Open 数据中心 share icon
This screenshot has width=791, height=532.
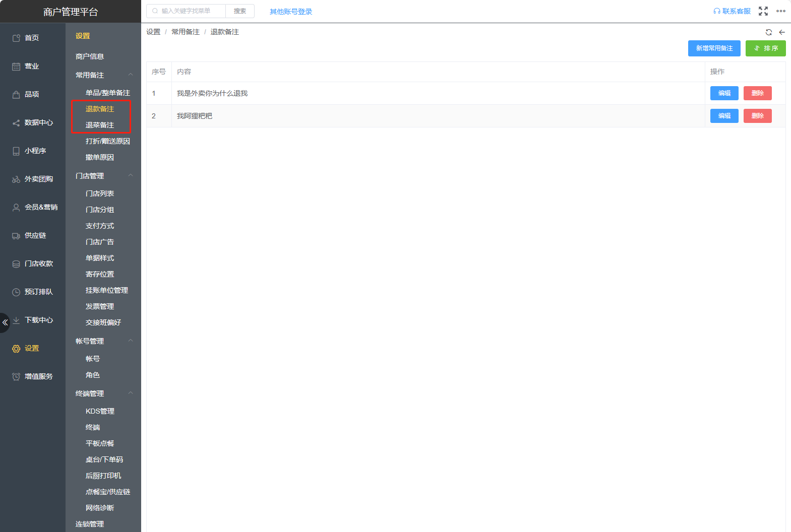click(16, 122)
